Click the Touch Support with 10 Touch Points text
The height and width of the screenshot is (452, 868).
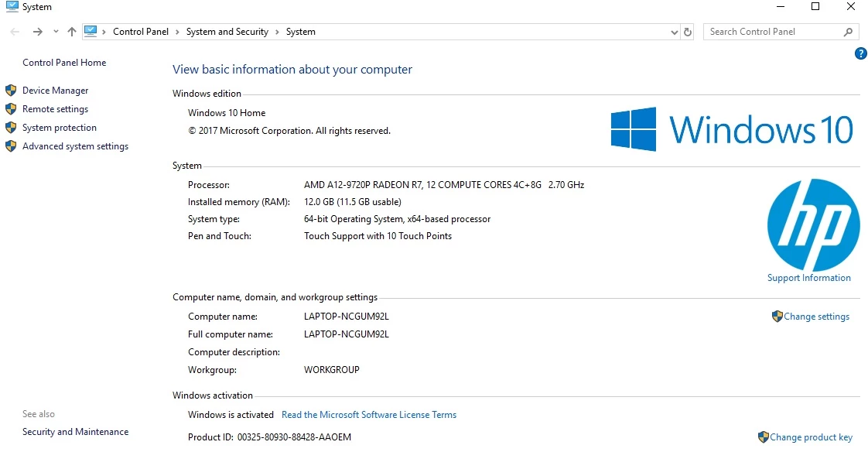coord(378,236)
